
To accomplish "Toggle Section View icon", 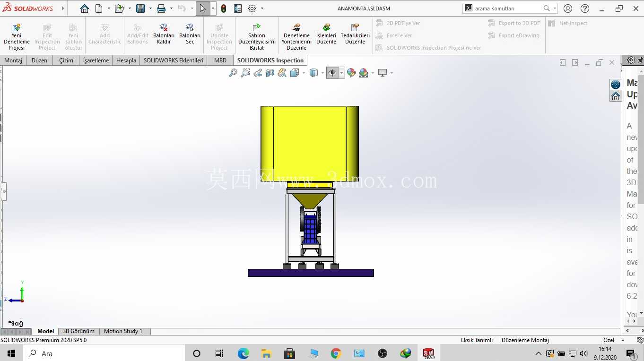I will pyautogui.click(x=270, y=73).
